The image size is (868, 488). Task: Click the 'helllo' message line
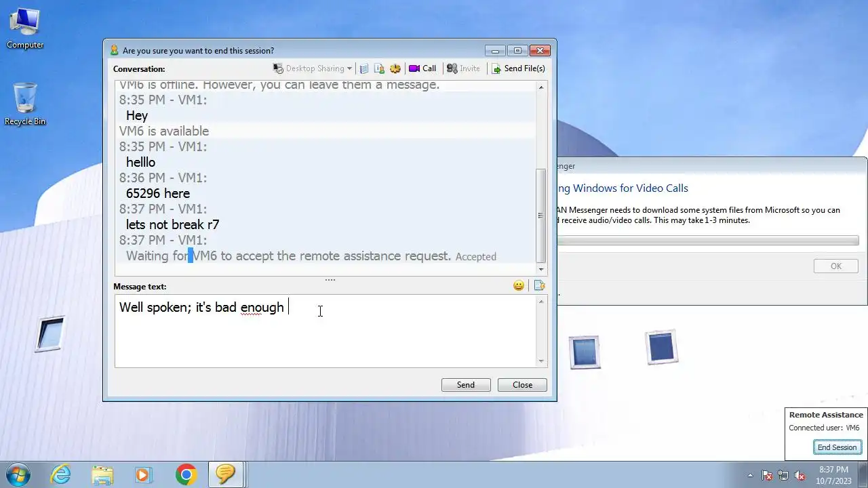pos(140,162)
